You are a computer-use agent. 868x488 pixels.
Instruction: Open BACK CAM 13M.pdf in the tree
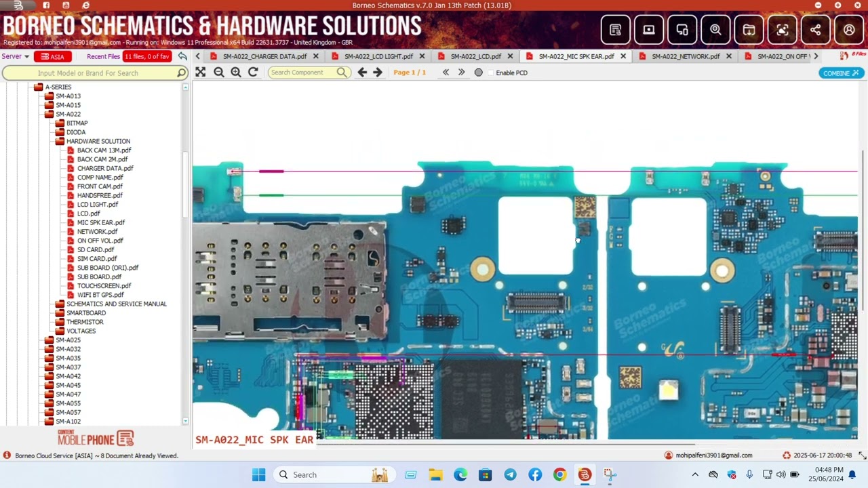[104, 150]
